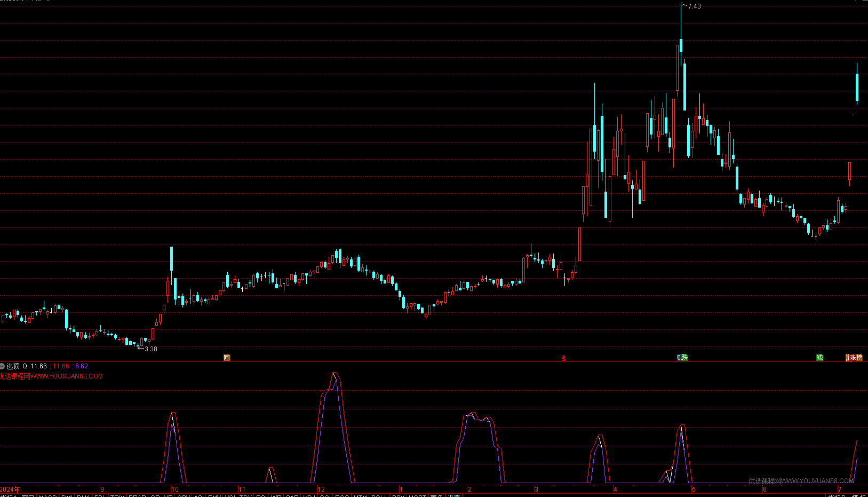The image size is (868, 497).
Task: Select the BRAR indicator tab
Action: click(x=138, y=496)
